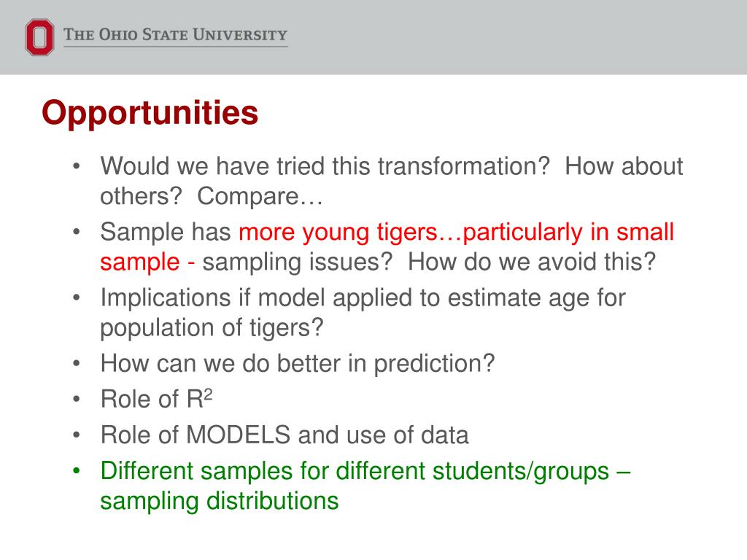This screenshot has height=560, width=747.
Task: Click the 'Would we have tried this transformation' line
Action: coord(391,166)
